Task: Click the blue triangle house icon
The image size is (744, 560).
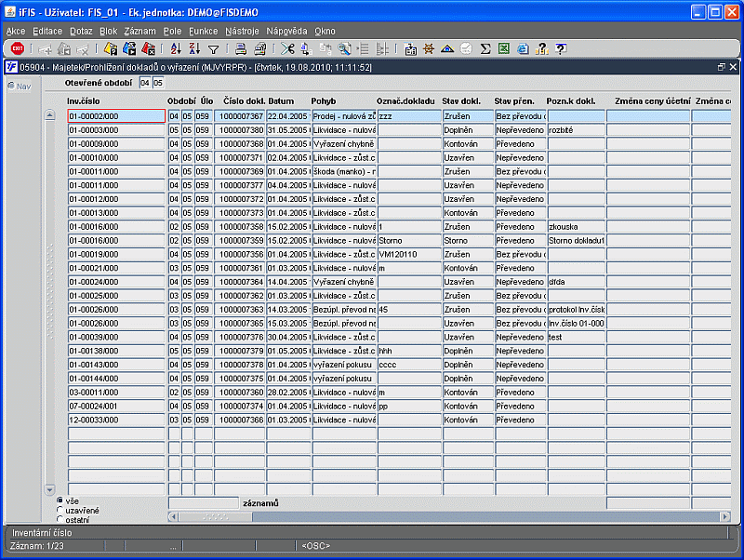Action: coord(447,48)
